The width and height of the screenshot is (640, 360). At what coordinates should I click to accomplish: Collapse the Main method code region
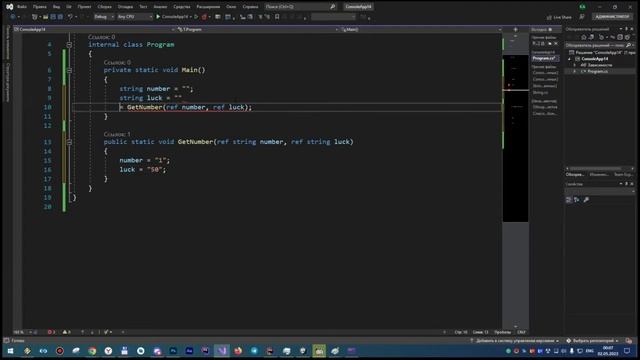[69, 70]
